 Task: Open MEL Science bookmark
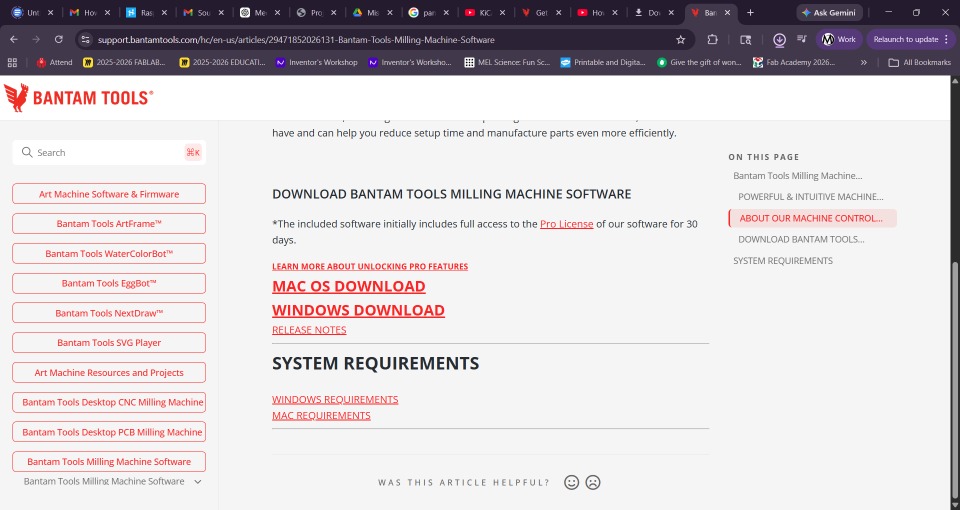pyautogui.click(x=507, y=62)
